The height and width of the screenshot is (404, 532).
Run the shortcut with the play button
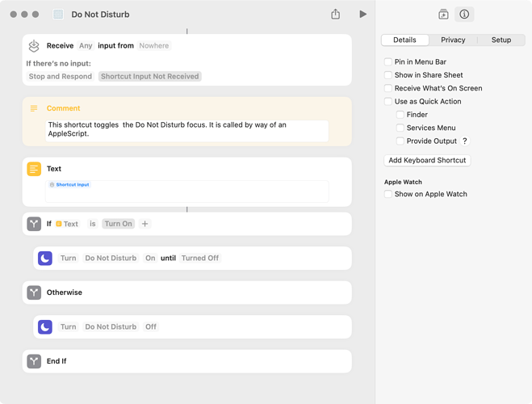(x=362, y=15)
